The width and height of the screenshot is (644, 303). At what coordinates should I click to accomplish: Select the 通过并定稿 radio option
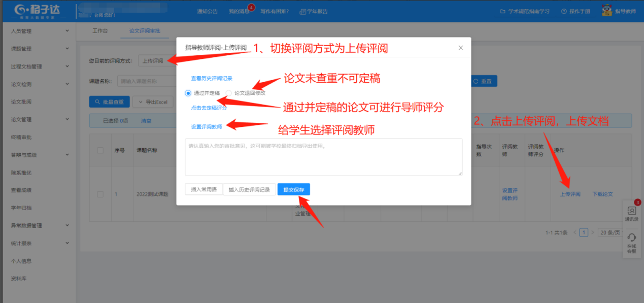188,93
